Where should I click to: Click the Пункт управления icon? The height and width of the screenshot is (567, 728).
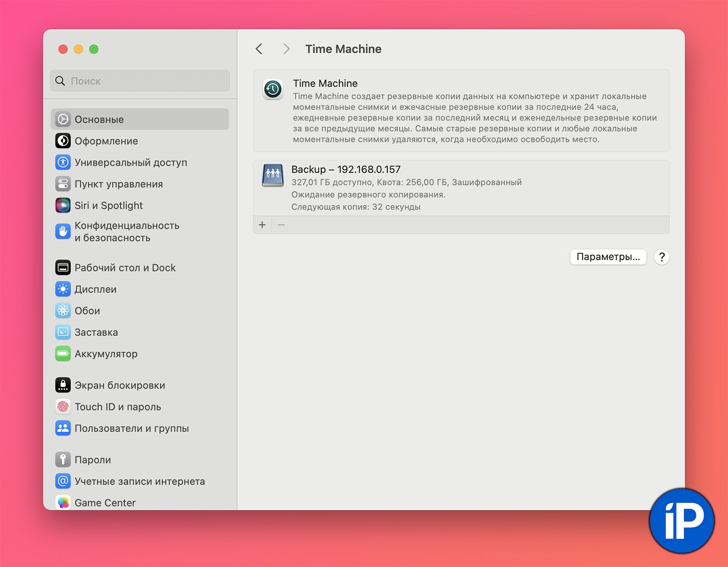pos(63,184)
